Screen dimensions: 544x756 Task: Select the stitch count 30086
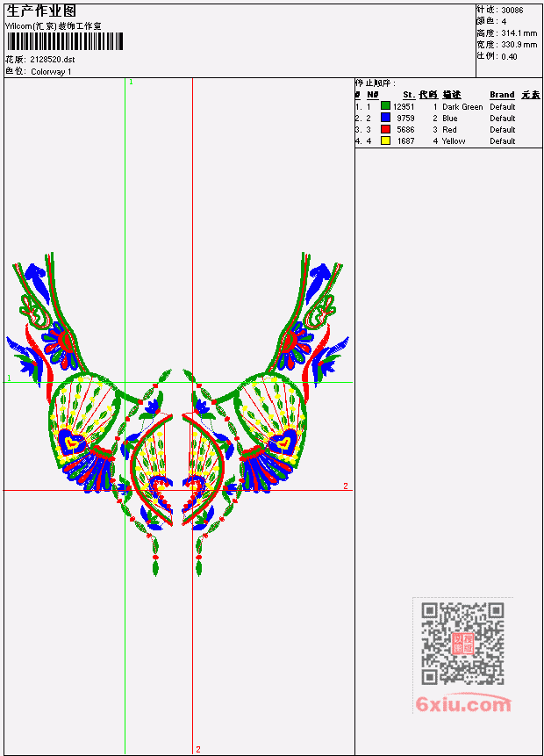[x=512, y=10]
